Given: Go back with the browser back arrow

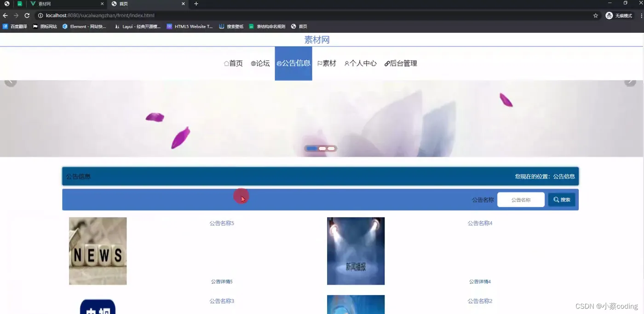Looking at the screenshot, I should (x=6, y=16).
